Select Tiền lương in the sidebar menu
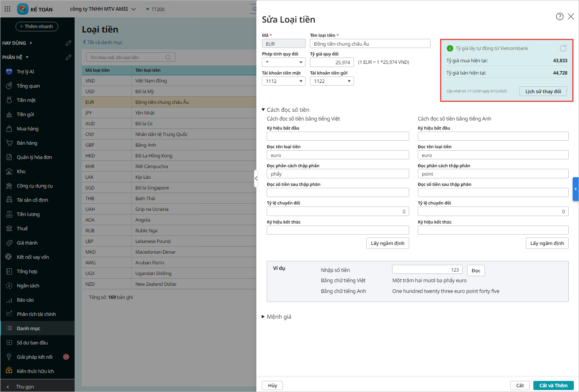Screen dimensions: 579x392 click(28, 214)
